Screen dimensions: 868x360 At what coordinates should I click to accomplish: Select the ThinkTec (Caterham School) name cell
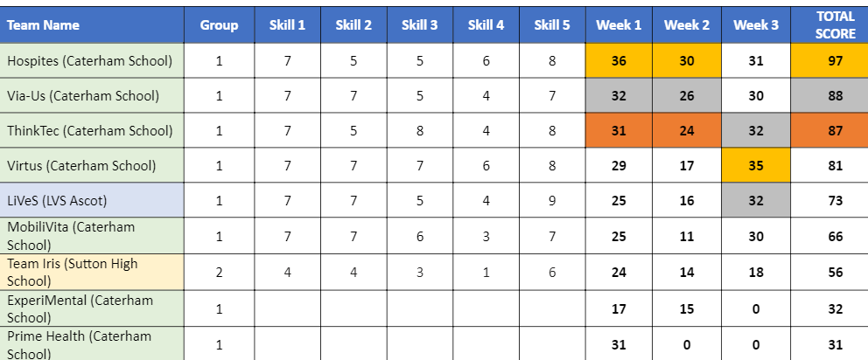coord(92,130)
